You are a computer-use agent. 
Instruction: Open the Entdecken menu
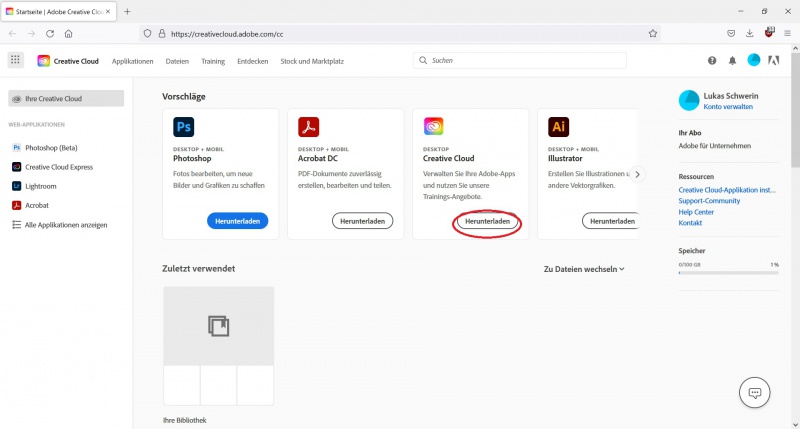pos(253,61)
